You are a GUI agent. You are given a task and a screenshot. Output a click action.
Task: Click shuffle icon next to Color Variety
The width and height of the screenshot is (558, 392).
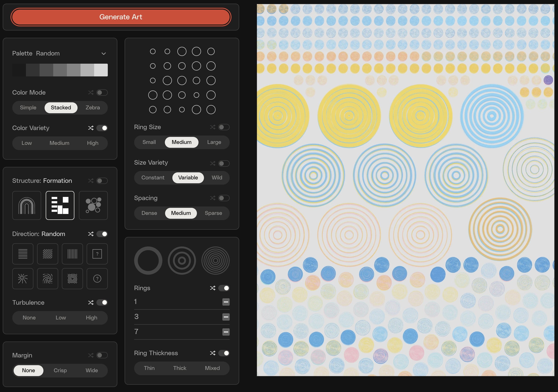pyautogui.click(x=91, y=128)
